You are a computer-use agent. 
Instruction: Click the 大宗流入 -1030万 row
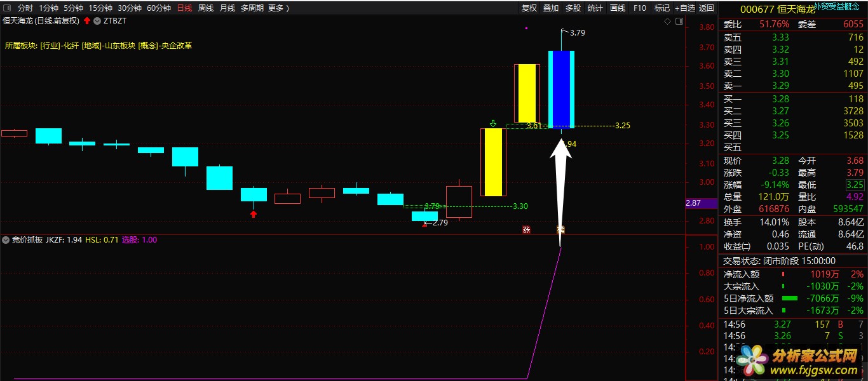click(793, 286)
